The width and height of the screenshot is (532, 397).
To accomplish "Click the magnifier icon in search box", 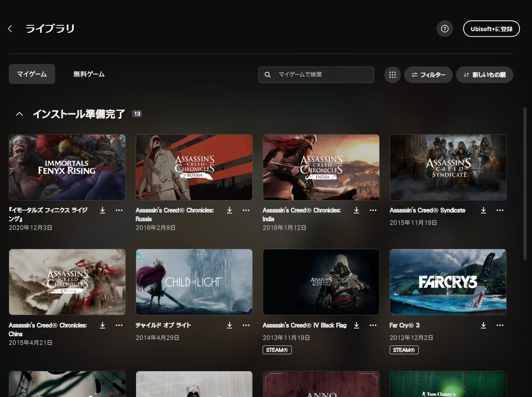I will pos(267,75).
